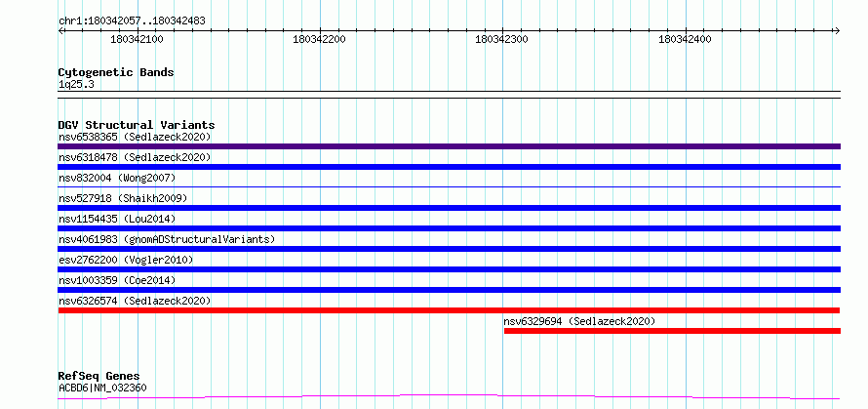
Task: Click the Cytogenetic Bands track heading
Action: pos(116,72)
